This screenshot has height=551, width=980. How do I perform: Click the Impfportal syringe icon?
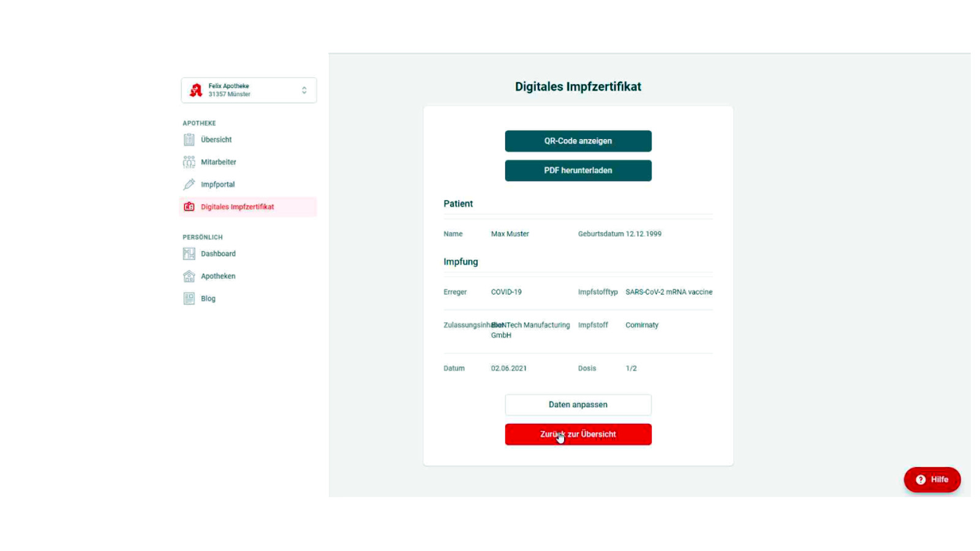coord(189,184)
